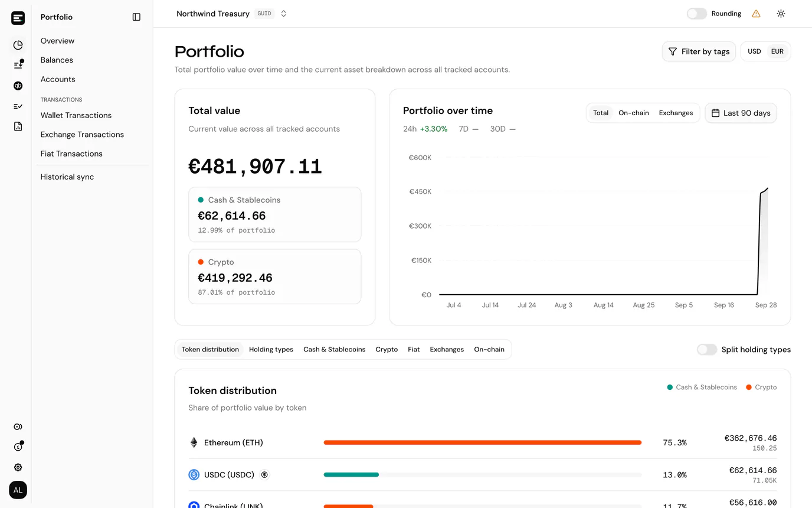Image resolution: width=812 pixels, height=508 pixels.
Task: Open the AL user avatar menu
Action: click(x=18, y=490)
